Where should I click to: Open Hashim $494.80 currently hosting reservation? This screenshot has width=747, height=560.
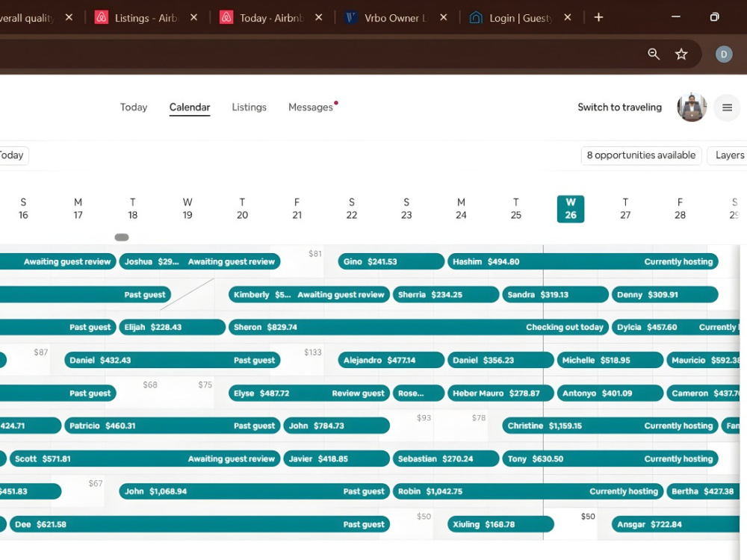point(583,261)
